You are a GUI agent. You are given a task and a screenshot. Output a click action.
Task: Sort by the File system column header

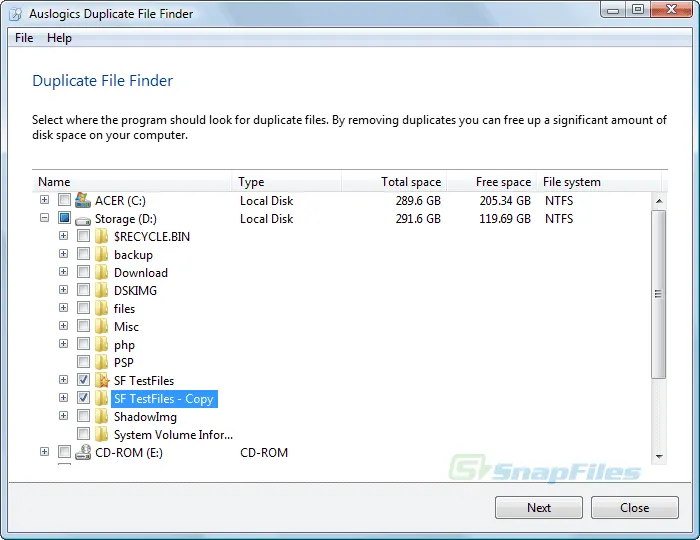point(599,182)
